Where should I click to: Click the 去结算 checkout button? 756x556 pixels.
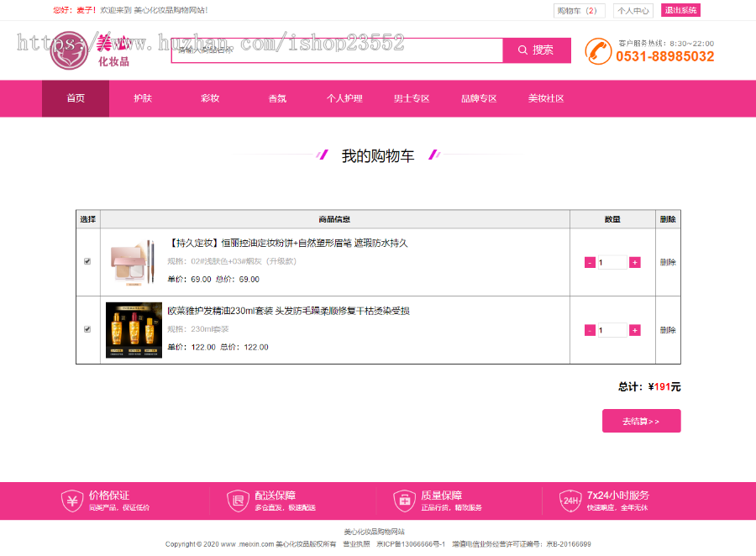coord(641,421)
